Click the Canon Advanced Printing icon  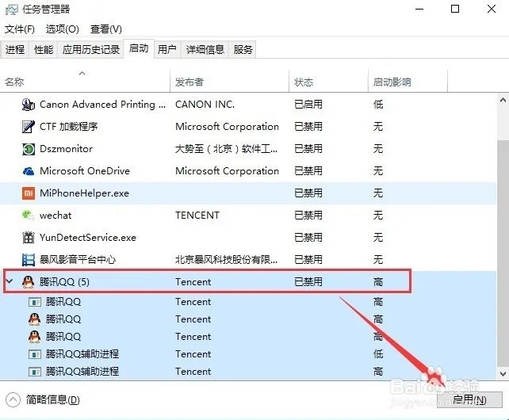tap(29, 105)
